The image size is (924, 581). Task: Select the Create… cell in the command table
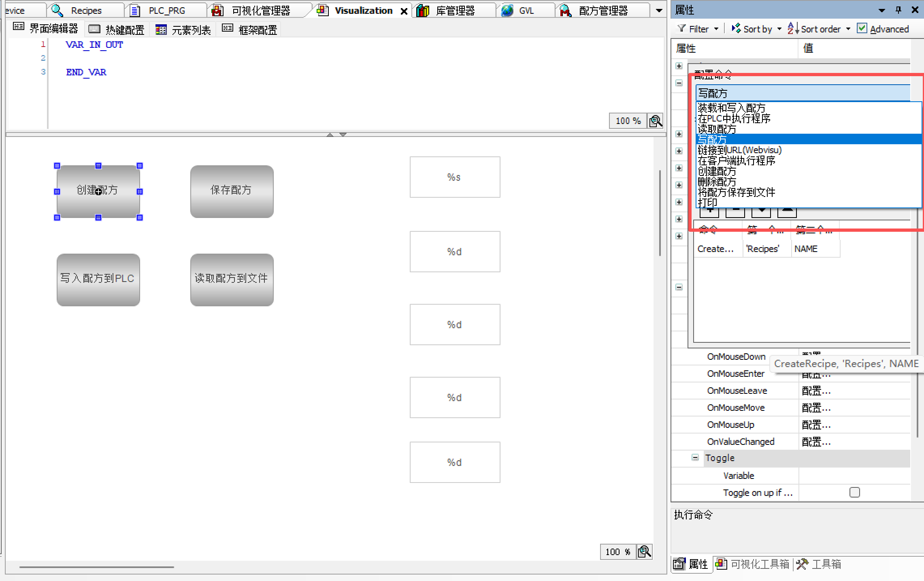pyautogui.click(x=718, y=249)
